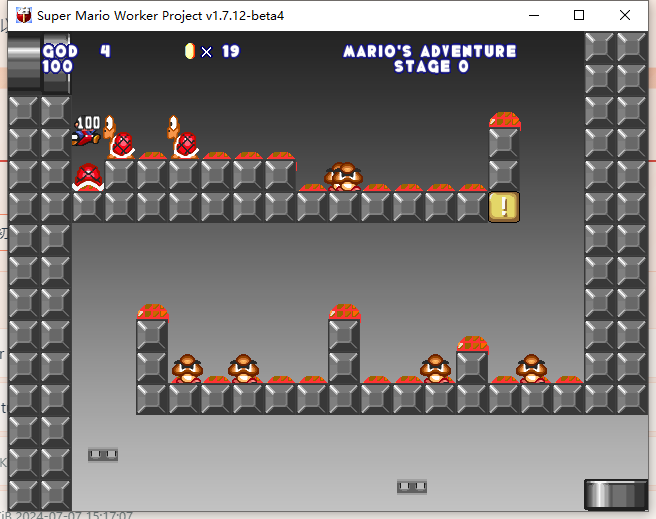Viewport: 656px width, 519px height.
Task: Click the rightmost red Koopa Troopa on upper ledge
Action: (183, 138)
